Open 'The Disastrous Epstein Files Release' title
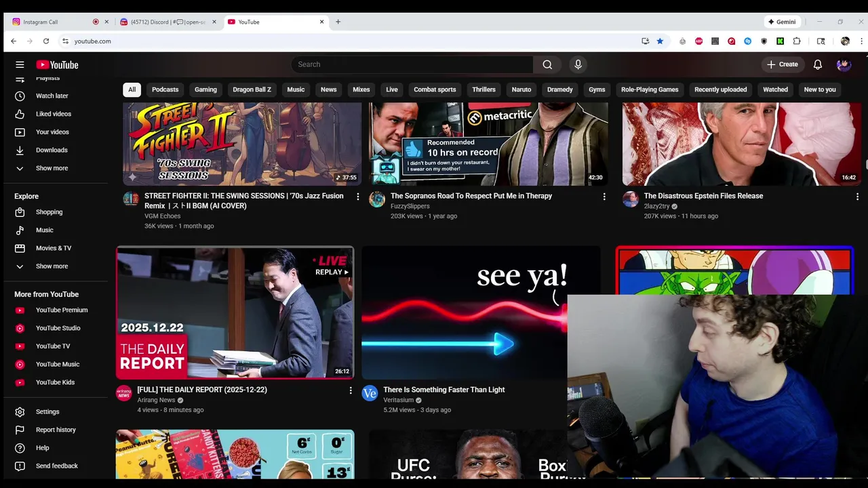868x488 pixels. tap(703, 196)
